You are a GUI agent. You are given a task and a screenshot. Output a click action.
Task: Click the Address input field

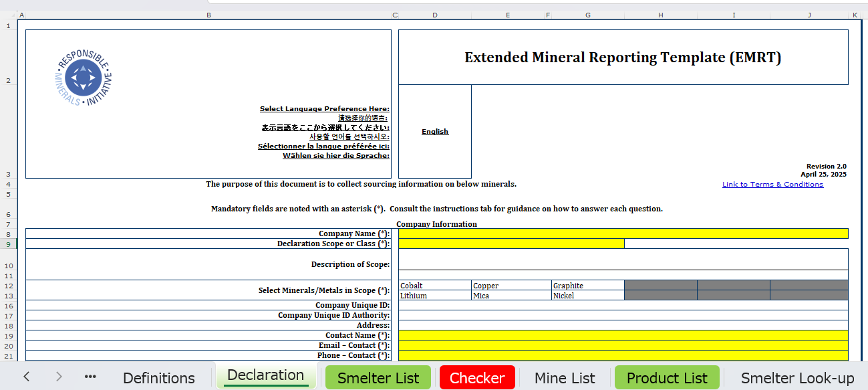(623, 325)
